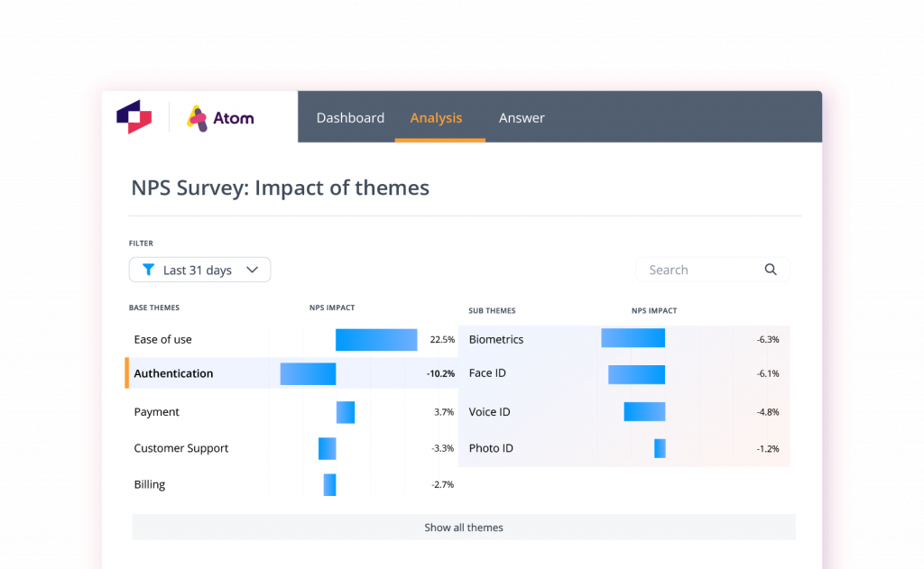Click the Atom logo in the header
The width and height of the screenshot is (924, 569).
click(219, 117)
